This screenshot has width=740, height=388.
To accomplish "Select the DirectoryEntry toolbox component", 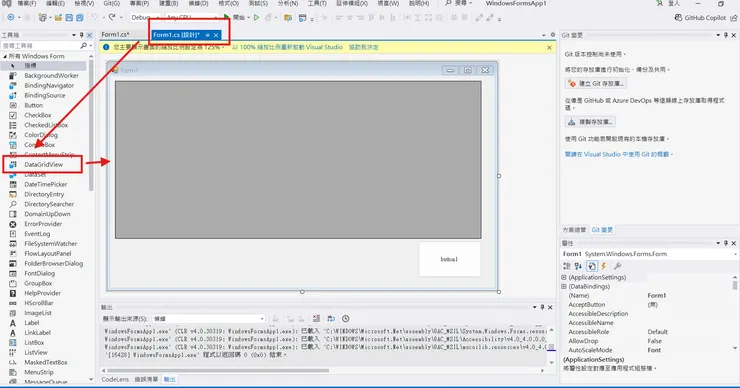I will [44, 194].
